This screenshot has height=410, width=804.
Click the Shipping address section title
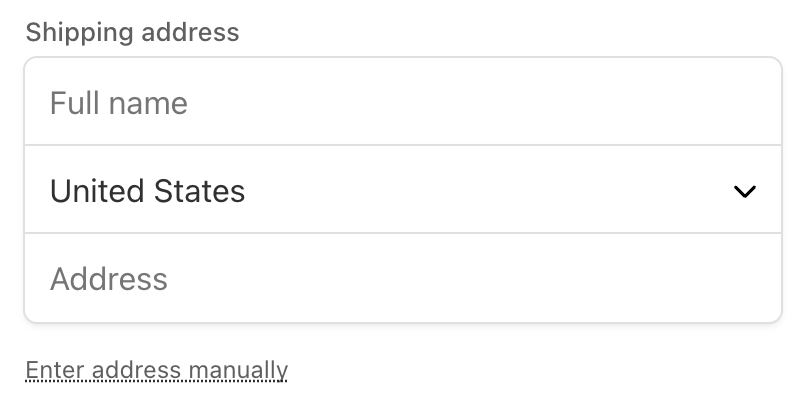tap(132, 32)
